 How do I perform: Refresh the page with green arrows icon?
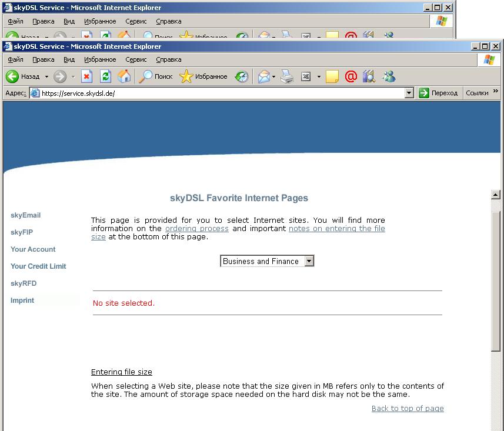point(105,76)
